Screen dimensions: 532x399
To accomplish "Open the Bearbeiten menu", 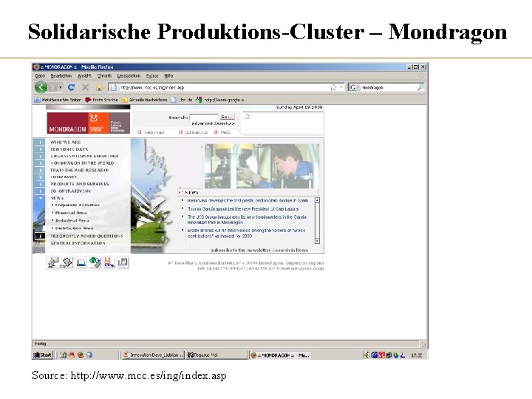I will click(x=61, y=76).
